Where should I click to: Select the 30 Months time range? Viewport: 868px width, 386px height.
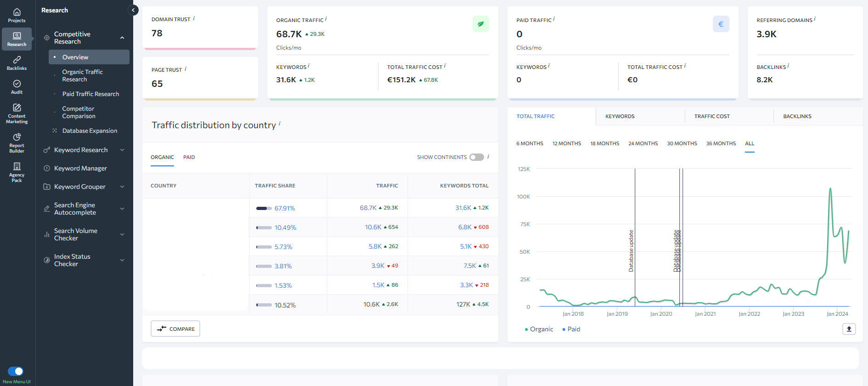point(682,143)
